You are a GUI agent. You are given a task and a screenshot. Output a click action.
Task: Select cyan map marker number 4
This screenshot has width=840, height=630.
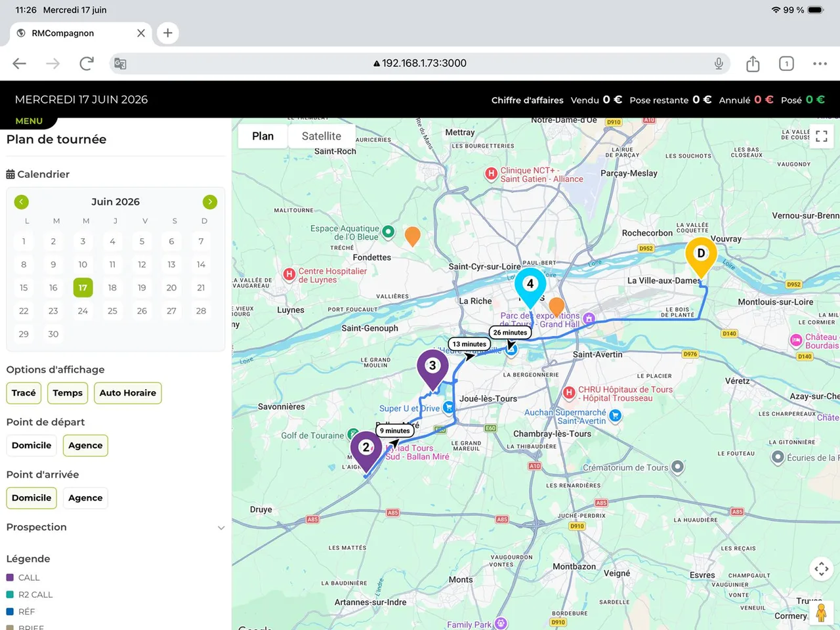pyautogui.click(x=530, y=287)
